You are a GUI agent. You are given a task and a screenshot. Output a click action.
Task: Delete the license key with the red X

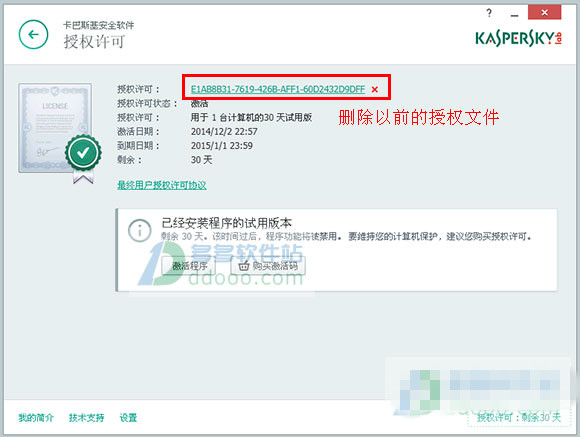click(x=375, y=90)
